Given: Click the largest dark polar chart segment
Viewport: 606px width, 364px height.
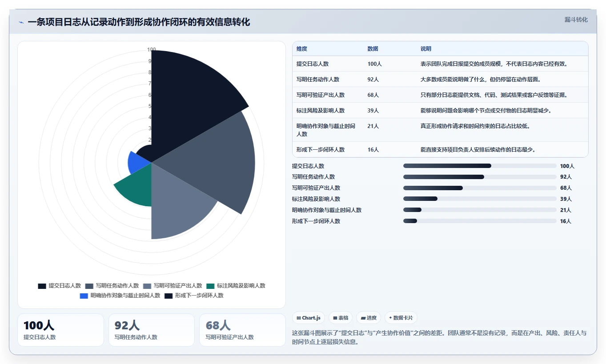Looking at the screenshot, I should pyautogui.click(x=187, y=102).
